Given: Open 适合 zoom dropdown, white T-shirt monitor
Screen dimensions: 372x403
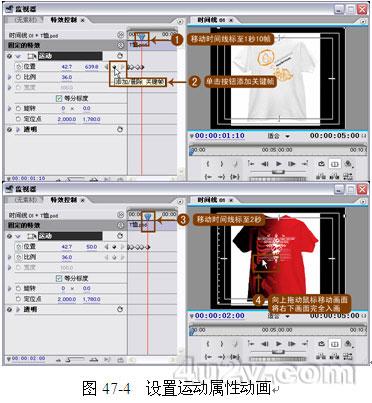Looking at the screenshot, I should tap(287, 136).
